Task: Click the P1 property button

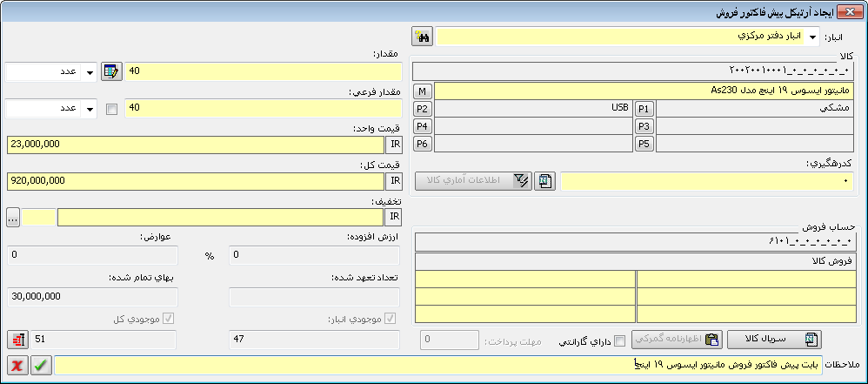Action: click(x=644, y=109)
